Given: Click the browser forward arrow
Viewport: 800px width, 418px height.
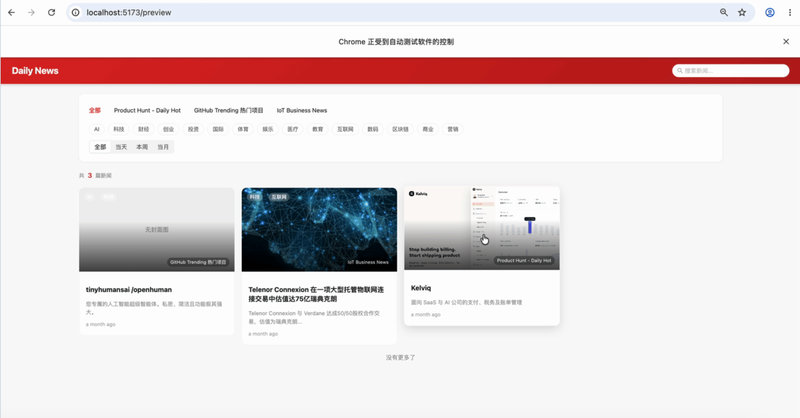Looking at the screenshot, I should point(31,12).
